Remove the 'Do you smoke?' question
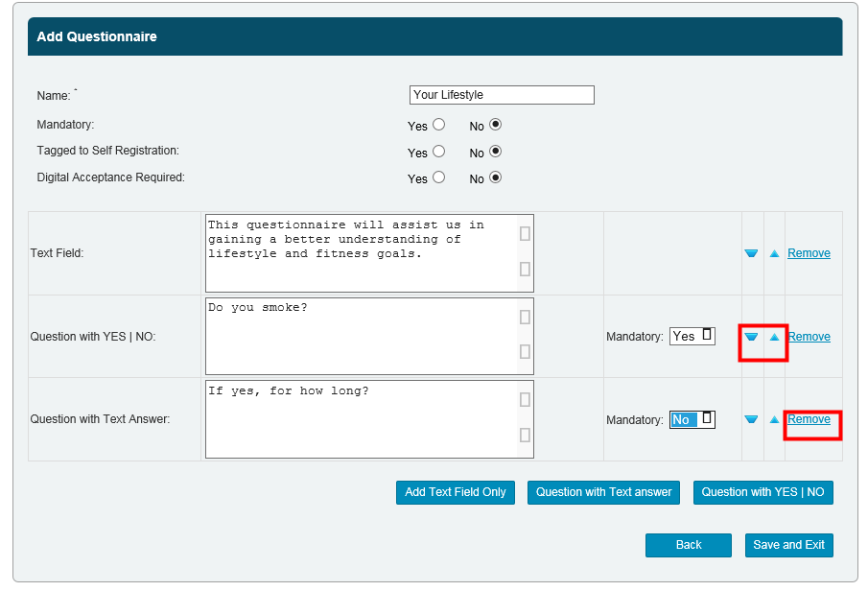The image size is (868, 591). [809, 337]
